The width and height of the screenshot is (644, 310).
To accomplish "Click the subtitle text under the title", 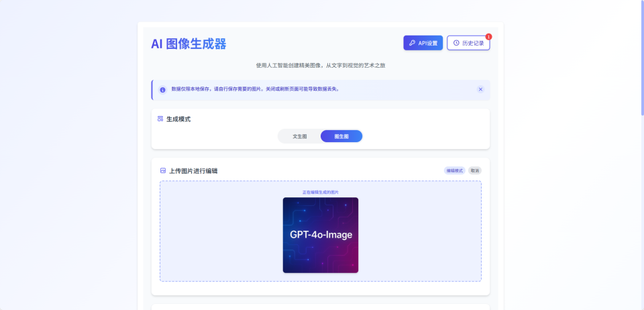I will click(321, 66).
